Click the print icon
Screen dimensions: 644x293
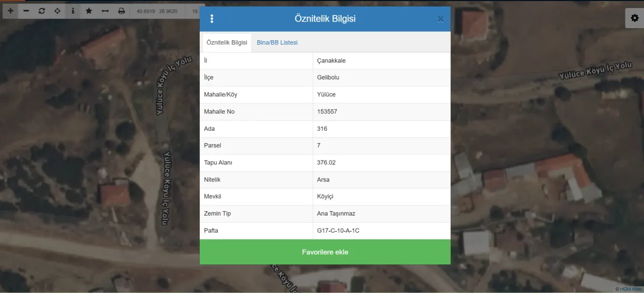point(121,11)
